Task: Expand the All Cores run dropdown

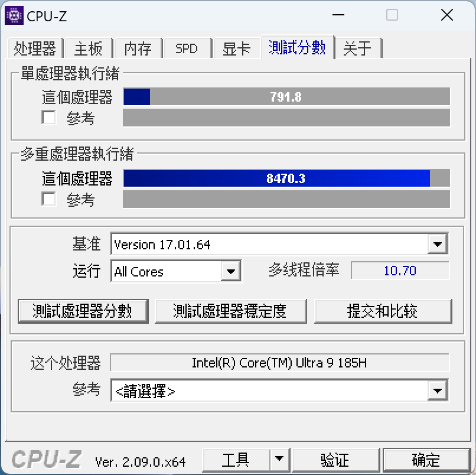Action: coord(231,271)
